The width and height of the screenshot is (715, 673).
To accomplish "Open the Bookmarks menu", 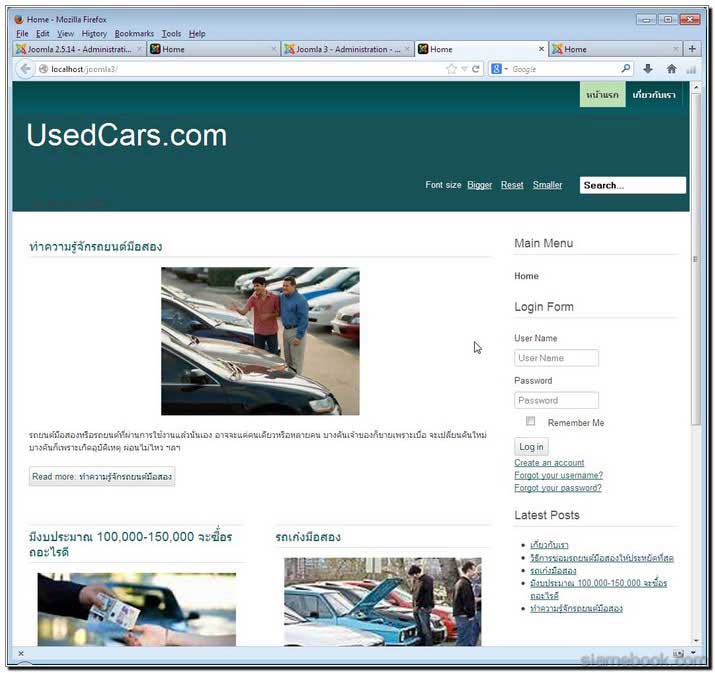I will click(134, 33).
